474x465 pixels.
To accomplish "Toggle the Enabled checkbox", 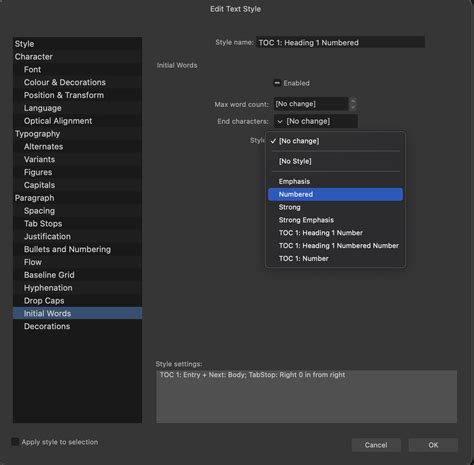I will coord(277,83).
